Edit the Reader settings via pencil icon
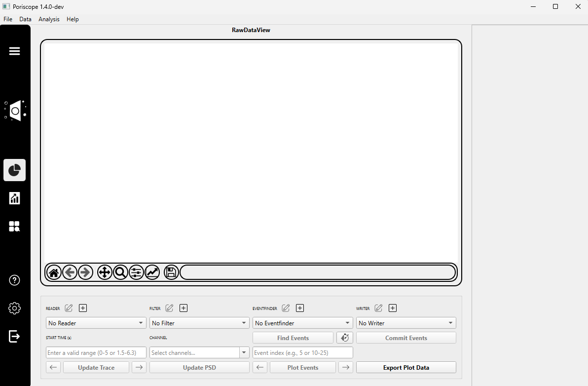This screenshot has height=386, width=588. (69, 308)
